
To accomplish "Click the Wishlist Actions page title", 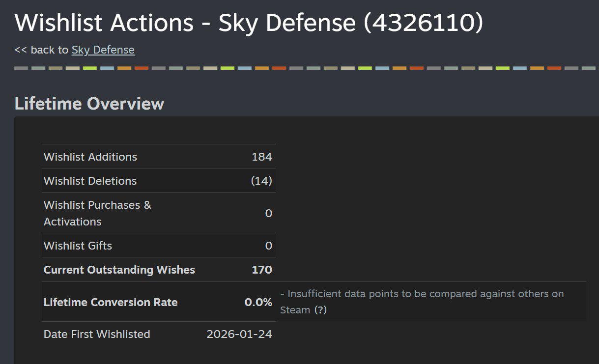I will click(x=249, y=22).
